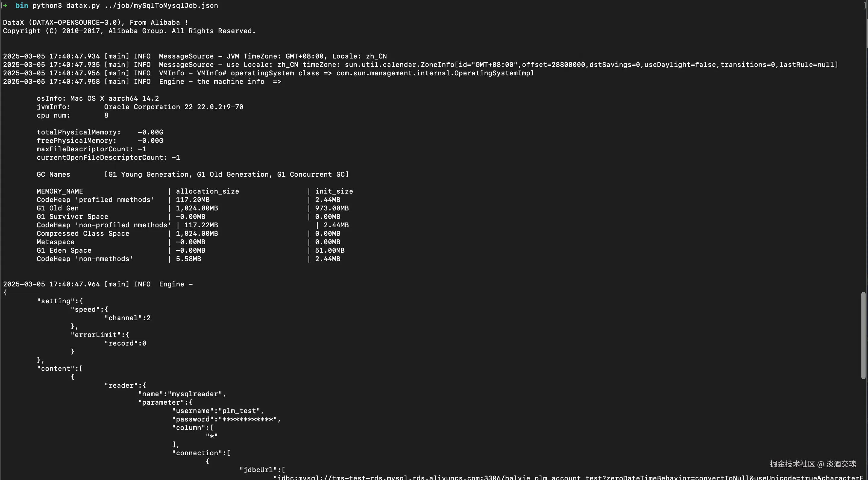
Task: Click the GC Names line
Action: click(x=192, y=174)
